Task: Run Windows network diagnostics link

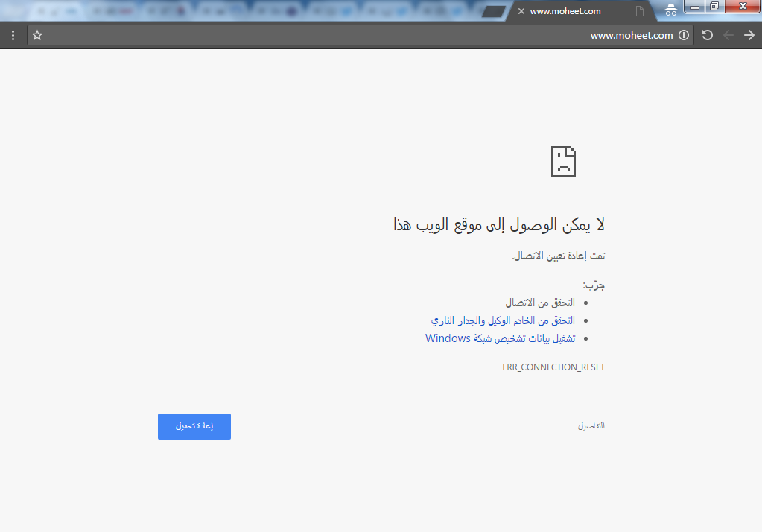Action: pos(500,338)
